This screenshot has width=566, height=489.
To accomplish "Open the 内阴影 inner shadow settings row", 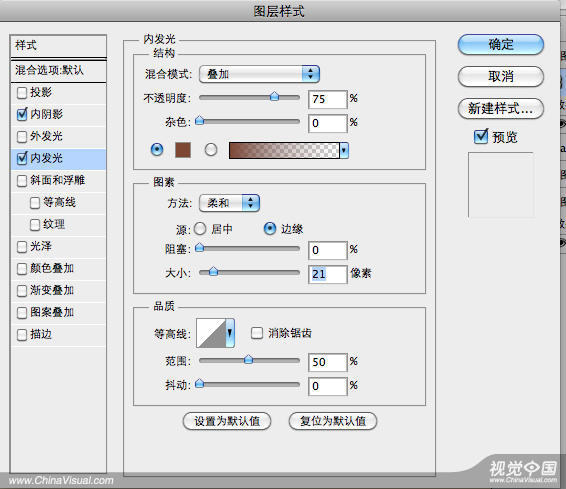I will point(58,115).
